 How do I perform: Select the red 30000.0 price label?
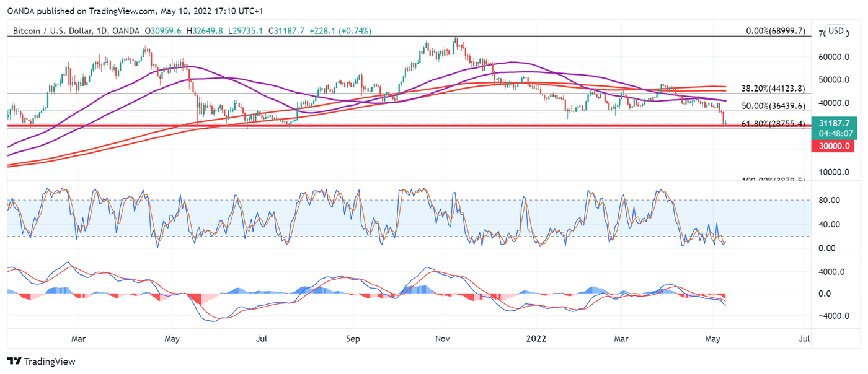(832, 146)
